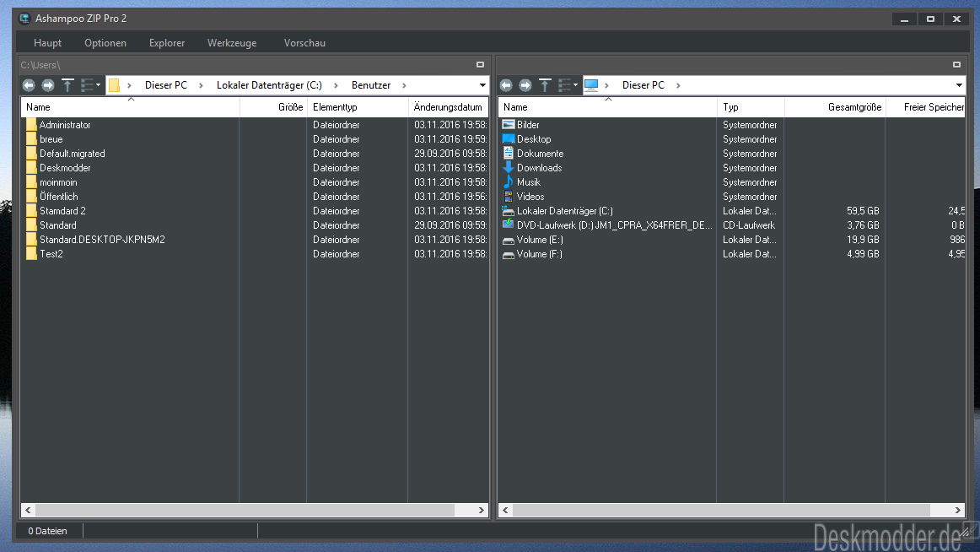Sort right pane by Gesamtgröße column
Screen dimensions: 980x552
click(x=835, y=107)
